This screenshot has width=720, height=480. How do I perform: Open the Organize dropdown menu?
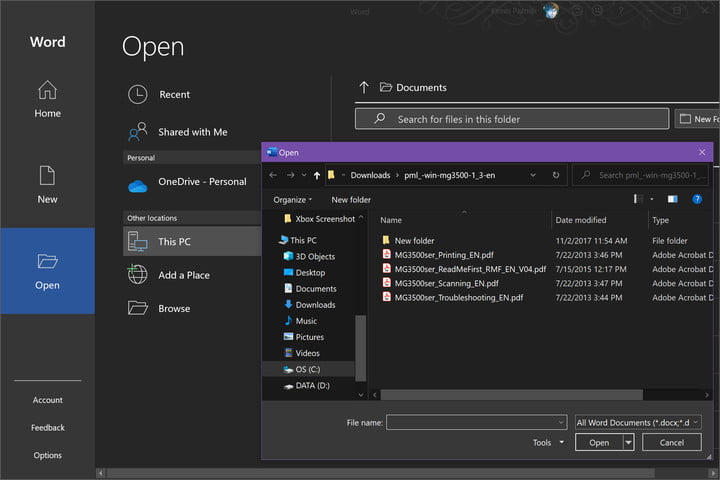click(x=292, y=199)
